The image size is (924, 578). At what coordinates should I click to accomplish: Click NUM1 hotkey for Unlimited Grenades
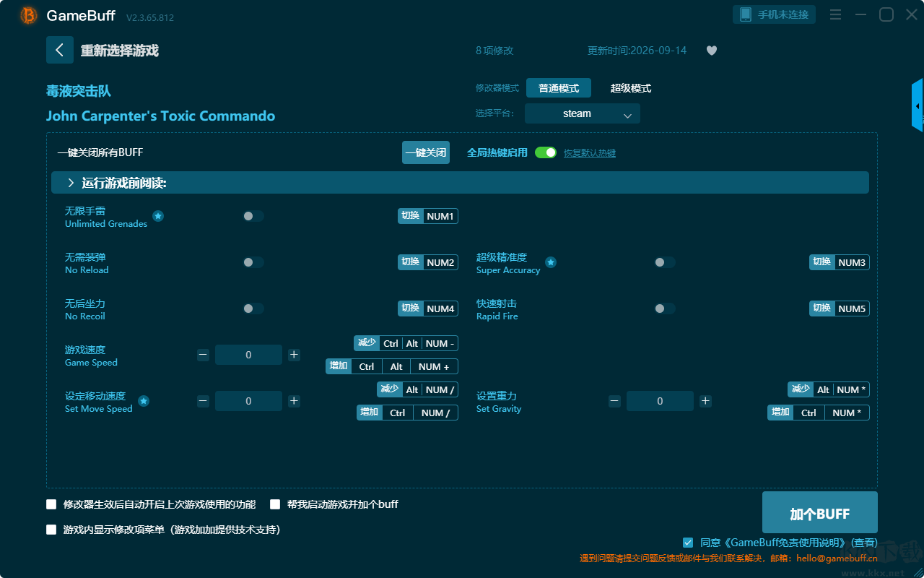coord(428,216)
